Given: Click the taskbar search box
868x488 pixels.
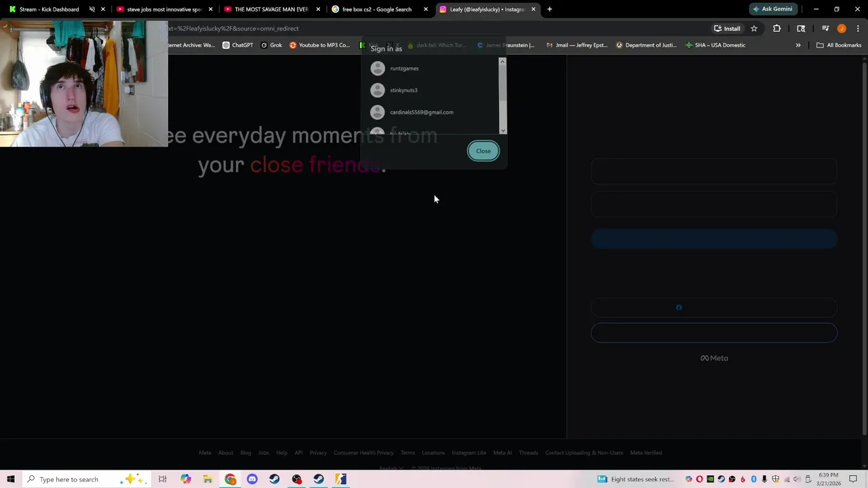Looking at the screenshot, I should click(88, 479).
